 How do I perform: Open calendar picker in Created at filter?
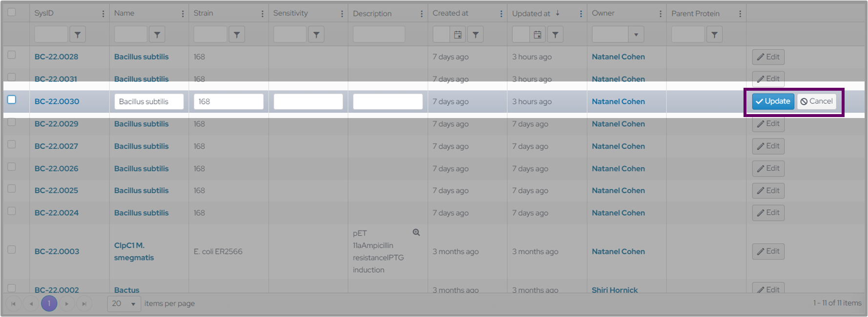[x=457, y=35]
